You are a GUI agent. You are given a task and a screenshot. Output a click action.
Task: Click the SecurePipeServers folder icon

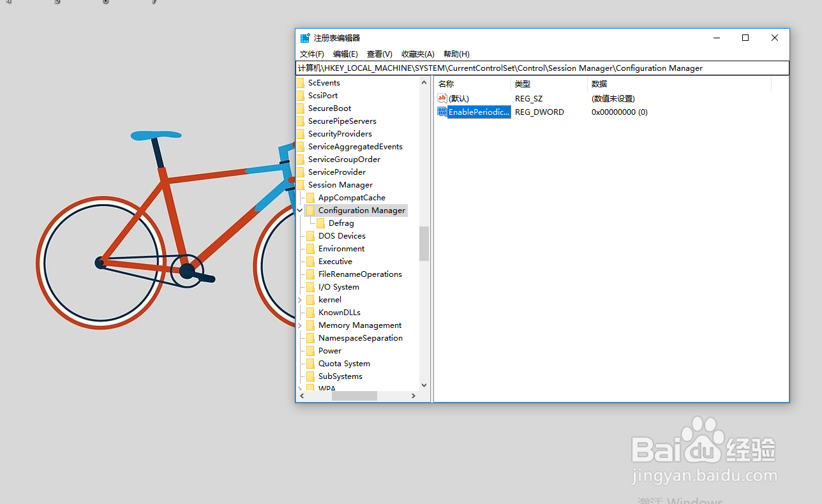click(x=301, y=121)
